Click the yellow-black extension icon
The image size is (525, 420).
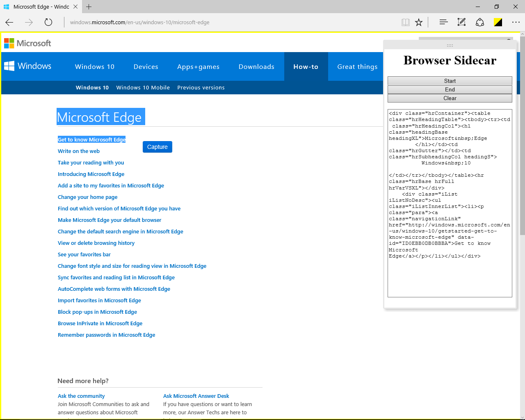coord(498,22)
